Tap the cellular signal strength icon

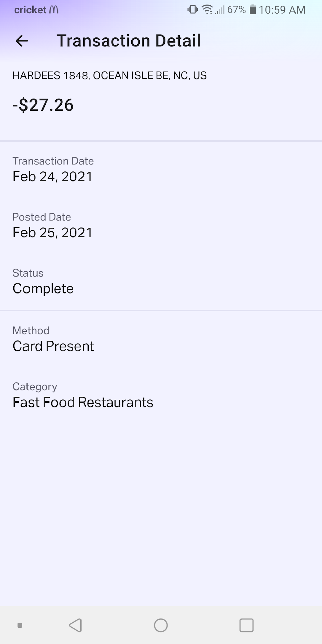coord(220,10)
